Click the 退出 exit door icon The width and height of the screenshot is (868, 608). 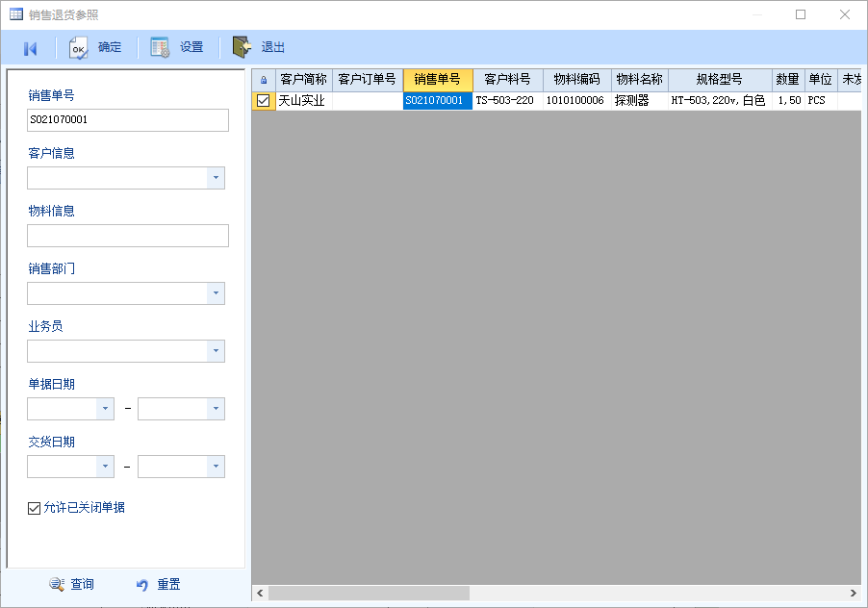(242, 47)
